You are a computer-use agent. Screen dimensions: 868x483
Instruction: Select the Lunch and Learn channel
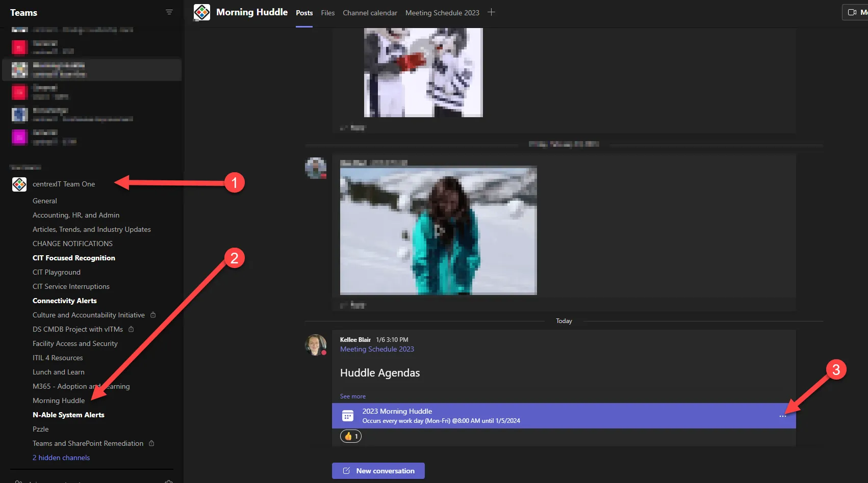coord(59,372)
